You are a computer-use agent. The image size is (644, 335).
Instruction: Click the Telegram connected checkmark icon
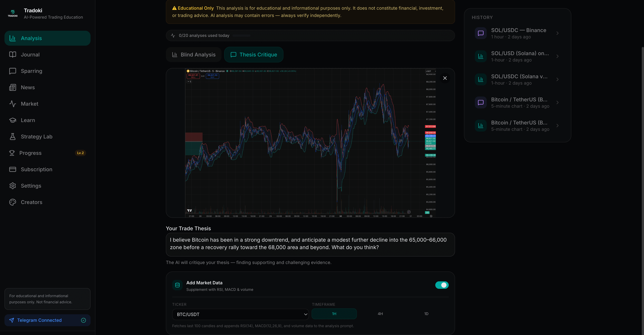83,320
